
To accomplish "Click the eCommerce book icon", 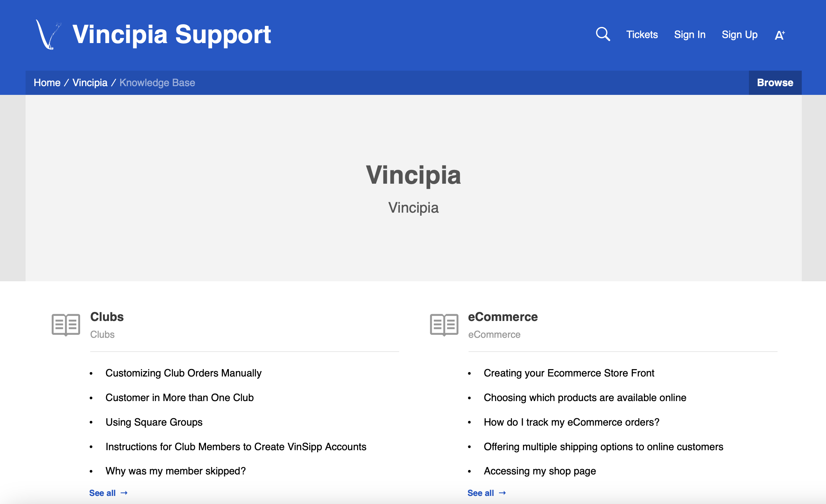I will click(444, 325).
